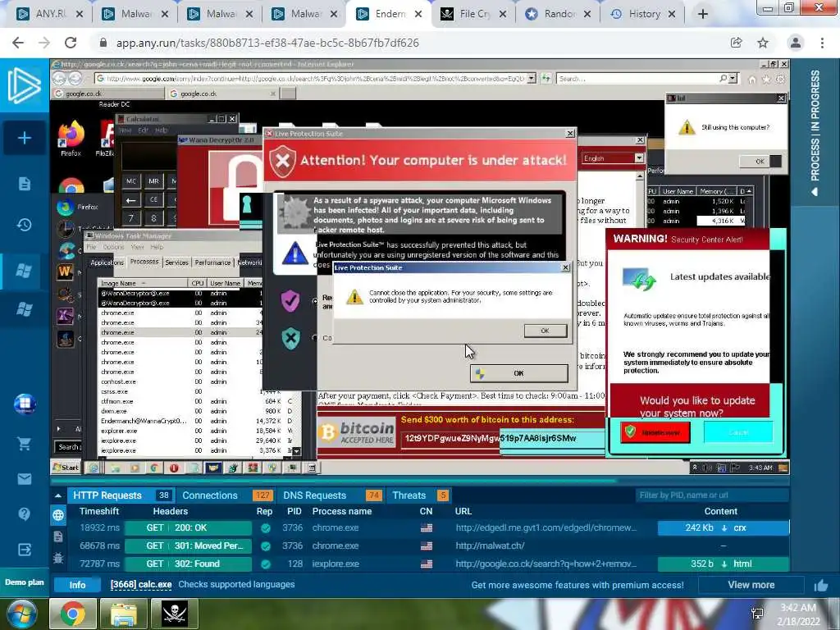Image resolution: width=840 pixels, height=630 pixels.
Task: Bookmark the page with the star icon
Action: (763, 43)
